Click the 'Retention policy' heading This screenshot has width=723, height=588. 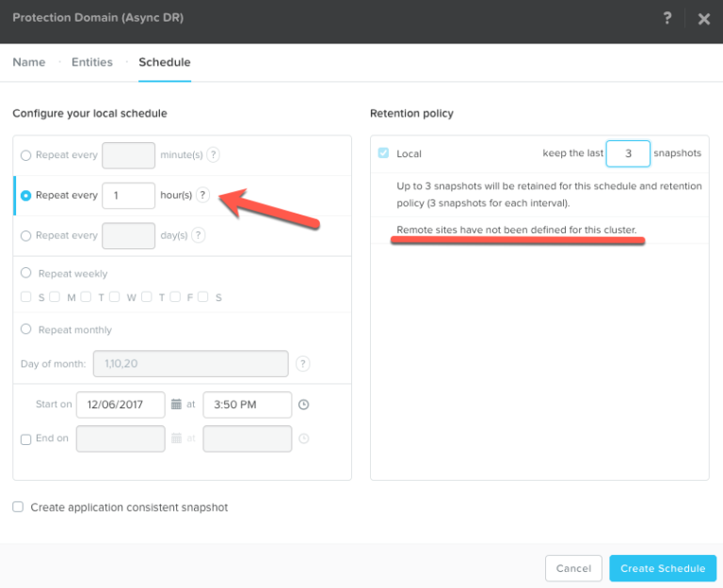[411, 113]
